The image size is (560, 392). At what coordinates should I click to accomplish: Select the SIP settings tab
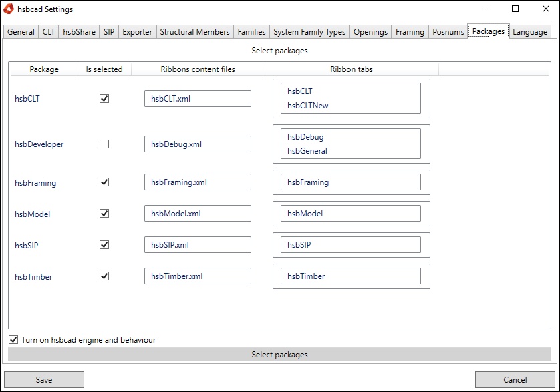(x=109, y=32)
